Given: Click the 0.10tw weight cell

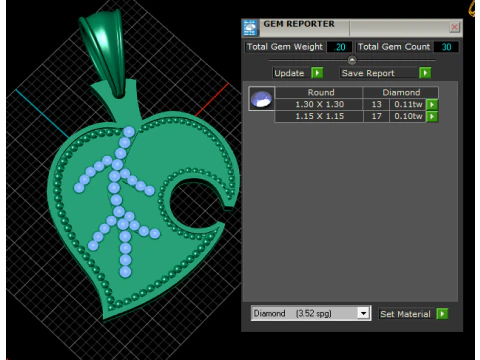Looking at the screenshot, I should pyautogui.click(x=408, y=116).
